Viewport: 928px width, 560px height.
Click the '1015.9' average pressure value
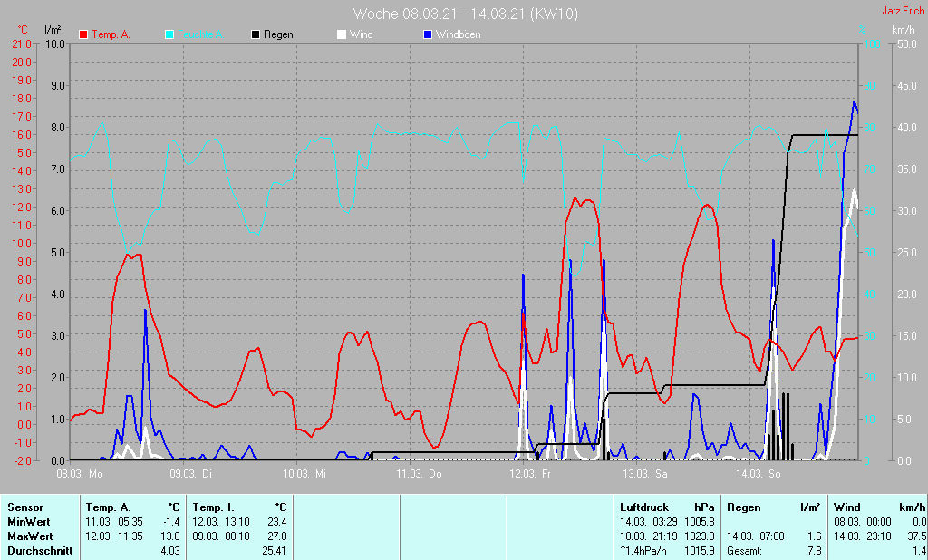(x=699, y=551)
